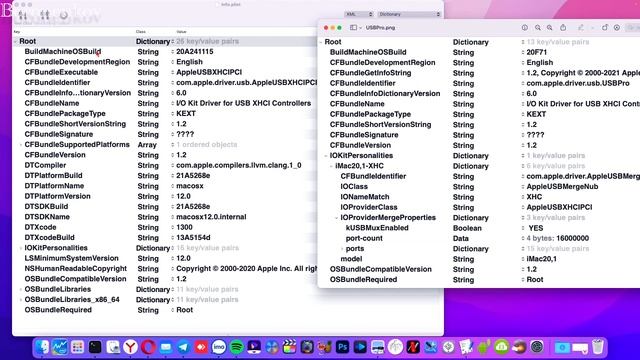Show image info inspector in Preview
The width and height of the screenshot is (640, 360).
524,28
